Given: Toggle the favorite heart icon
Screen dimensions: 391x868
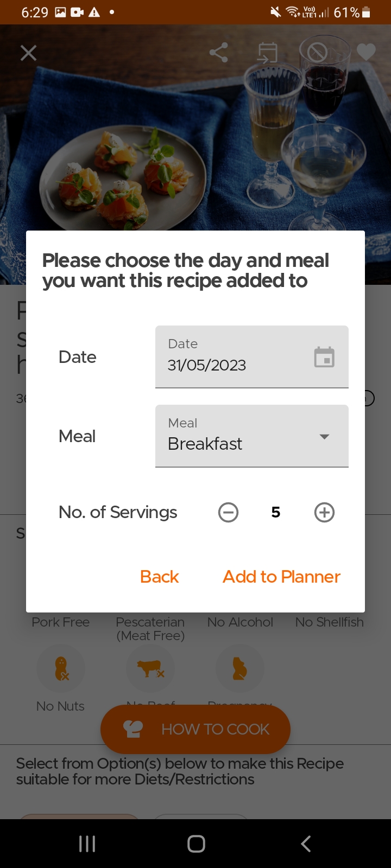Looking at the screenshot, I should coord(366,53).
